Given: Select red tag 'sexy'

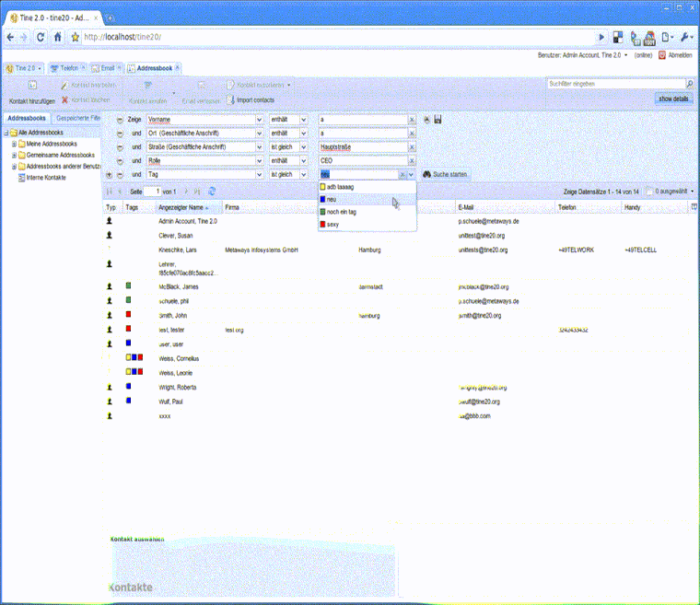Looking at the screenshot, I should pyautogui.click(x=367, y=225).
